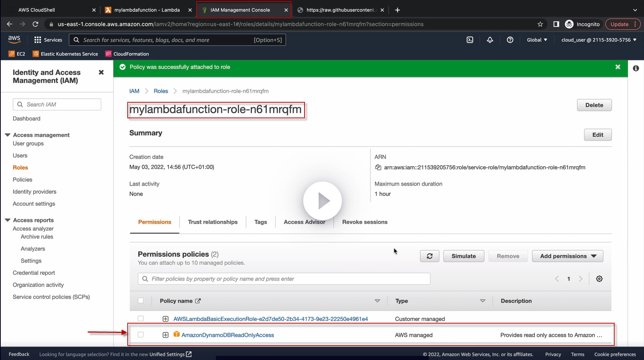Click the Delete role button
644x360 pixels.
pyautogui.click(x=594, y=105)
